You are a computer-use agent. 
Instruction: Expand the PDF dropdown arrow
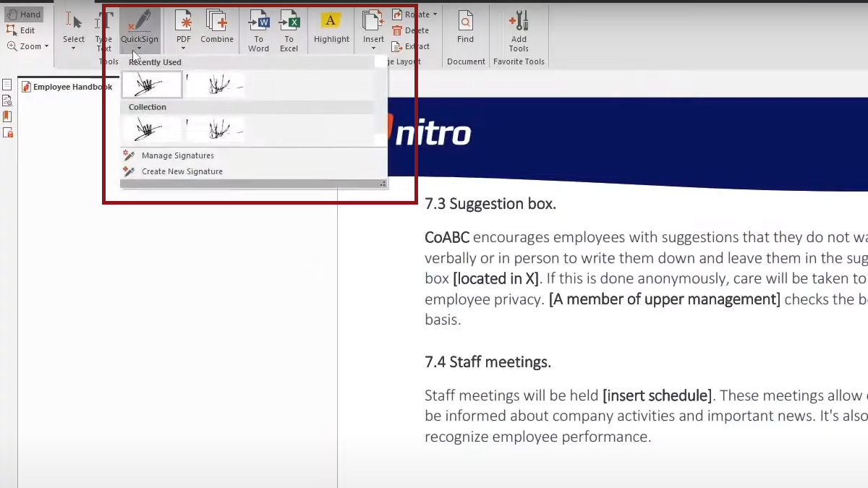coord(184,48)
